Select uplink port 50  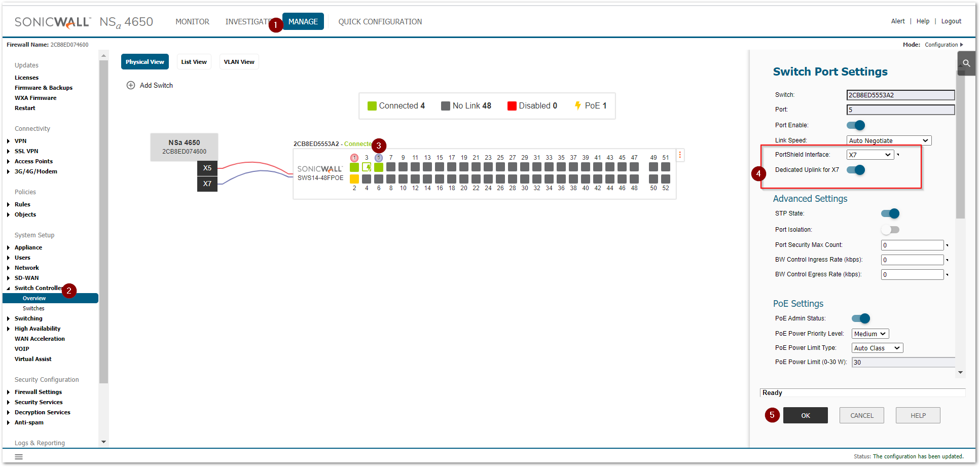(654, 179)
